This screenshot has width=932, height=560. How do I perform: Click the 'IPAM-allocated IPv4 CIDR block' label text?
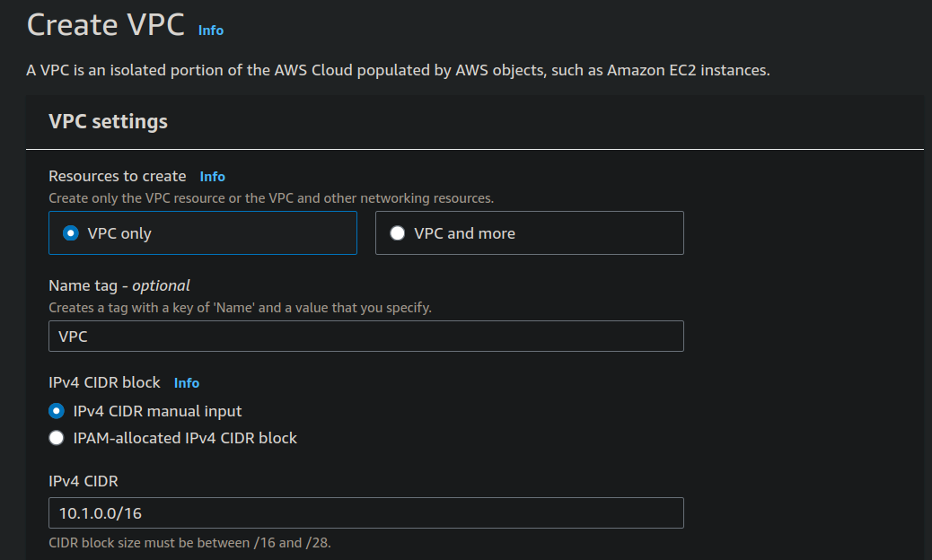click(185, 438)
